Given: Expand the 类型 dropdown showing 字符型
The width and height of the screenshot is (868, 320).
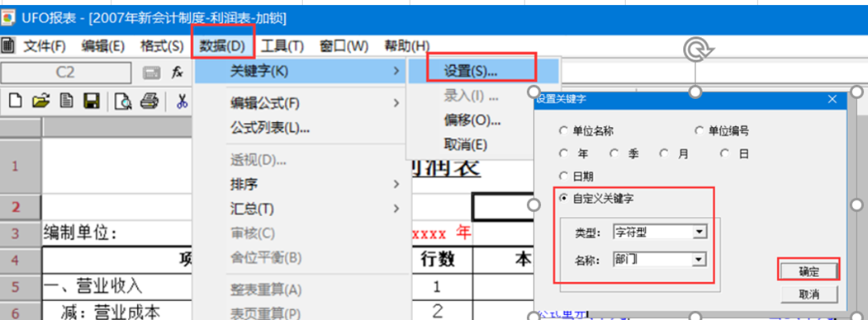Looking at the screenshot, I should 700,232.
